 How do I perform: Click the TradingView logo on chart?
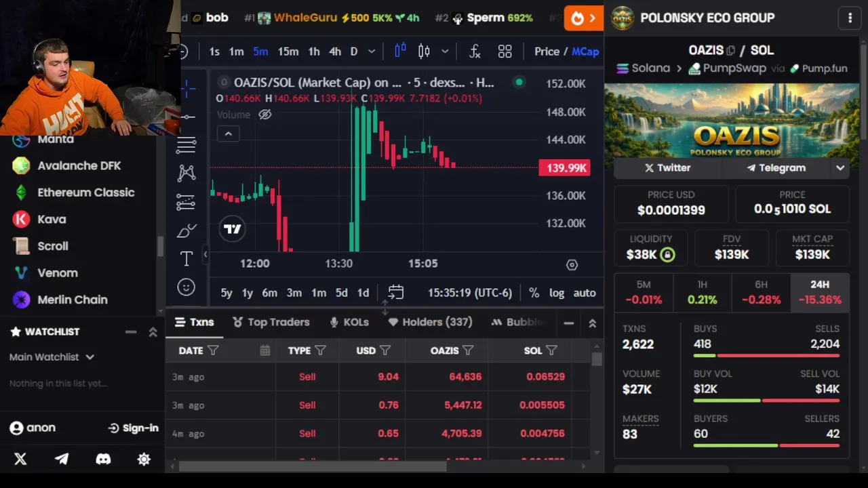pyautogui.click(x=232, y=229)
